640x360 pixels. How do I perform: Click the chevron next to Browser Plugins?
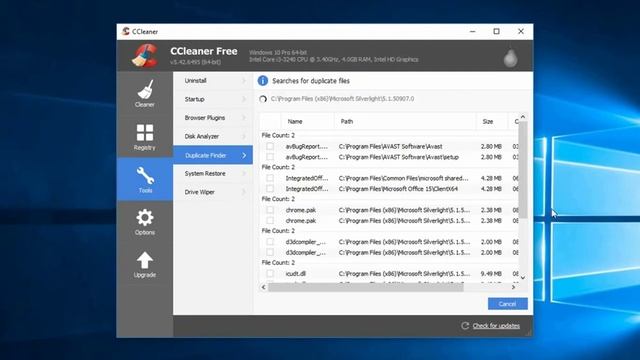pyautogui.click(x=244, y=118)
